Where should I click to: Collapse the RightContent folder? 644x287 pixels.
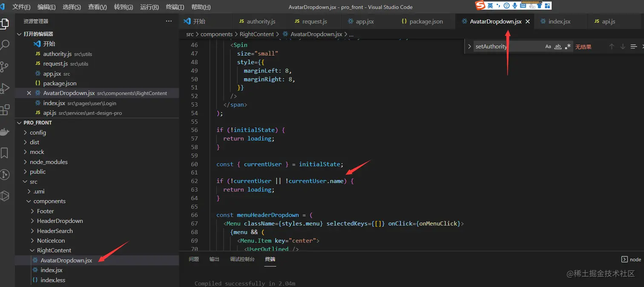pyautogui.click(x=97, y=250)
